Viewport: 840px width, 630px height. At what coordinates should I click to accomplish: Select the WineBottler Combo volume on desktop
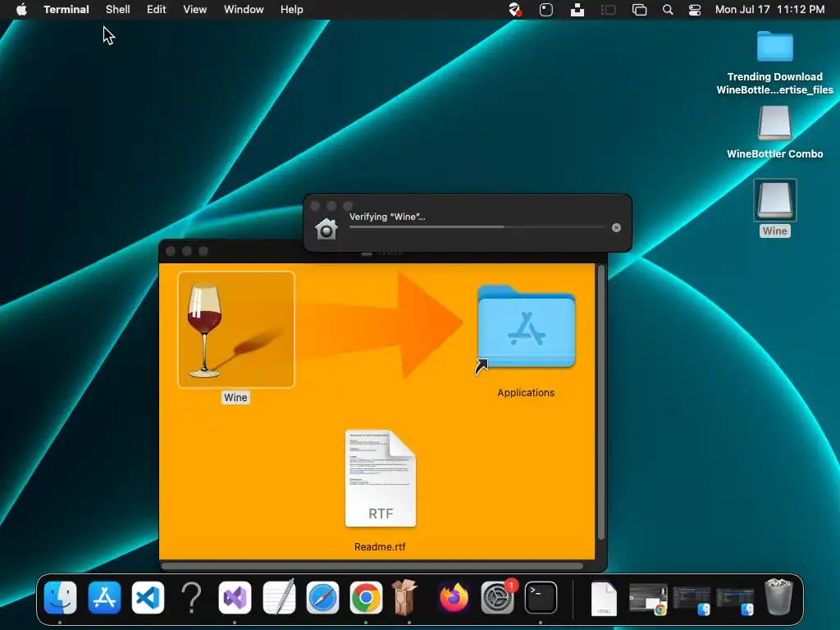[x=774, y=123]
